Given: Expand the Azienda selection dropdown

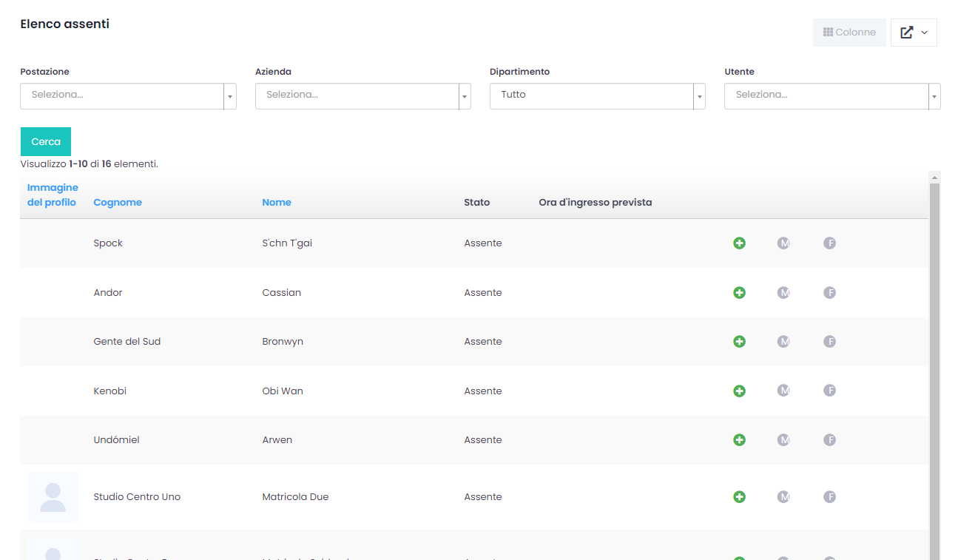Looking at the screenshot, I should [362, 96].
